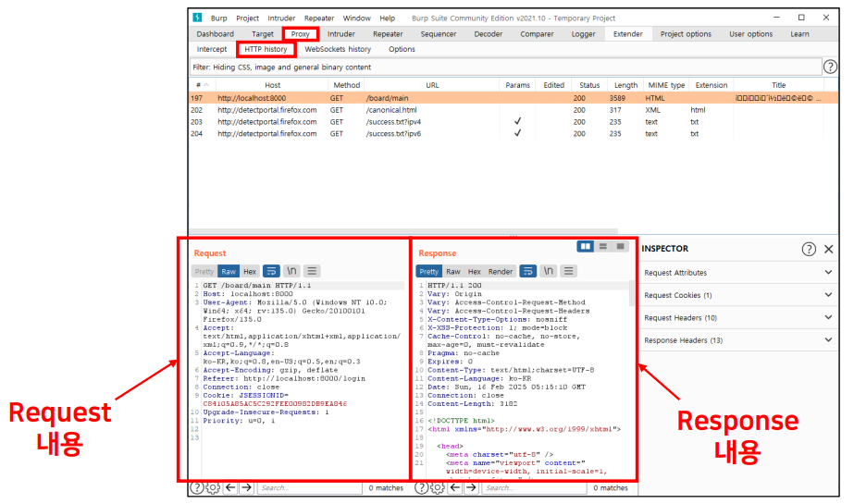Switch to WebSockets history subtab
This screenshot has width=854, height=504.
point(338,49)
